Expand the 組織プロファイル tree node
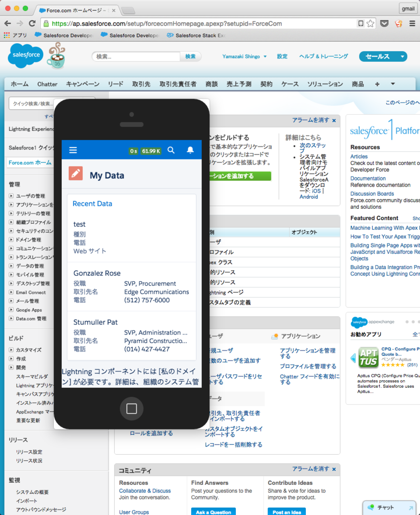Image resolution: width=420 pixels, height=515 pixels. click(11, 222)
